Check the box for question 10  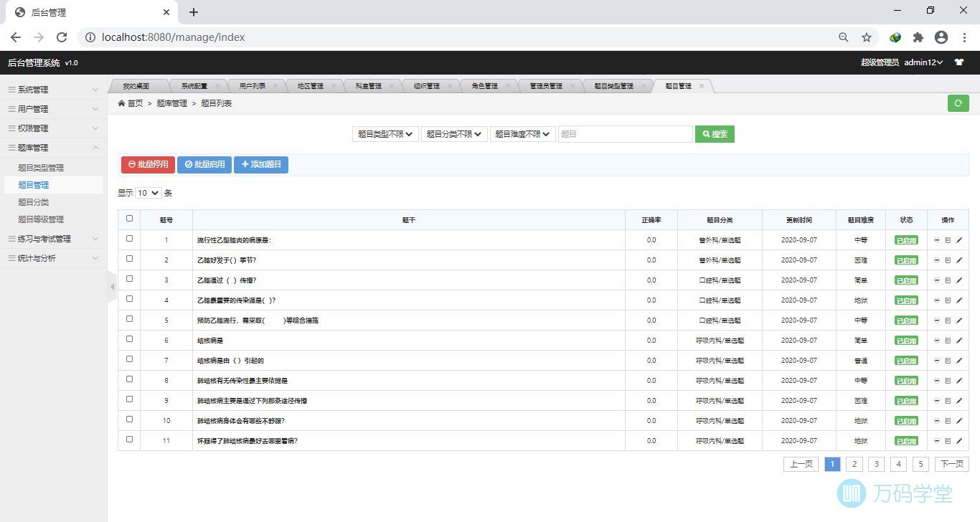tap(129, 419)
